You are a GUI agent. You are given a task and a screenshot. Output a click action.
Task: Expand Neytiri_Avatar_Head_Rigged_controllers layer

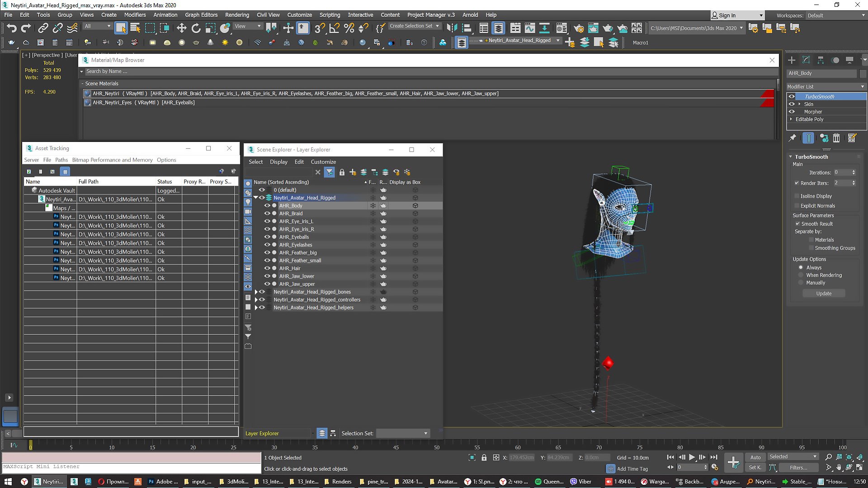click(256, 300)
